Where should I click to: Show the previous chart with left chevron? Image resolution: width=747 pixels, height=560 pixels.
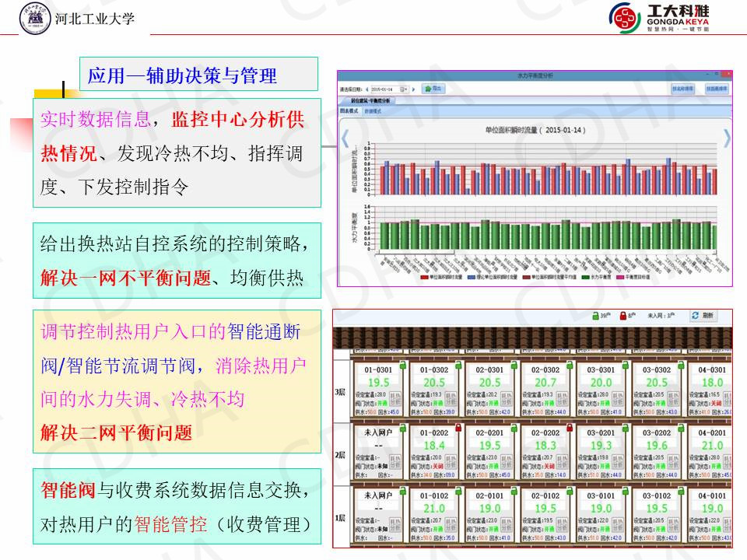343,138
